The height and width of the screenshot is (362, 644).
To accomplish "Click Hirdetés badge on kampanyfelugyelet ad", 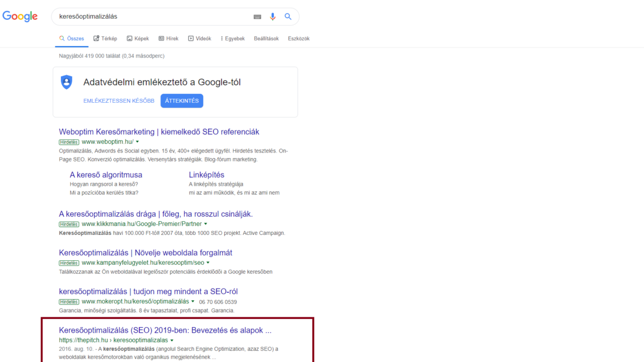I will 68,263.
